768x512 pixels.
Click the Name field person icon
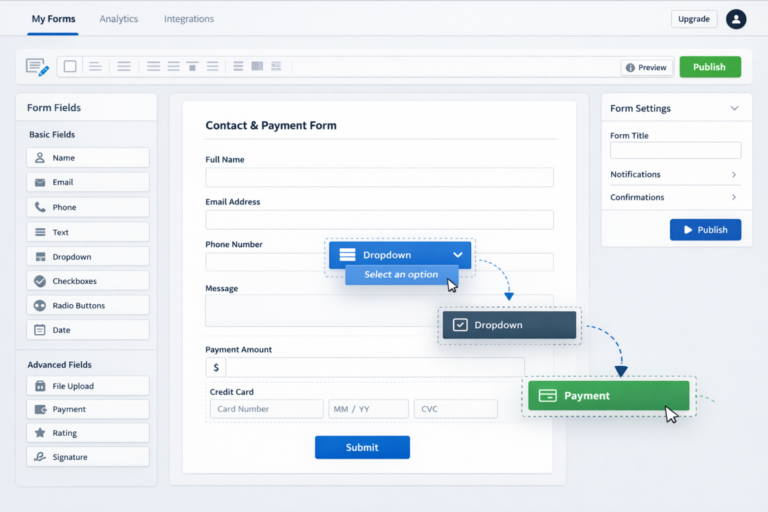[x=40, y=158]
